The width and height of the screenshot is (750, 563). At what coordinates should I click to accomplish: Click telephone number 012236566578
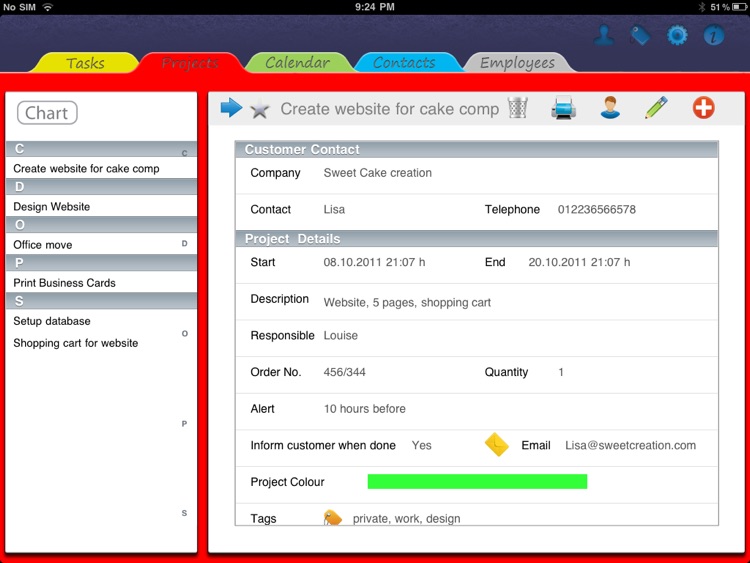(x=596, y=210)
